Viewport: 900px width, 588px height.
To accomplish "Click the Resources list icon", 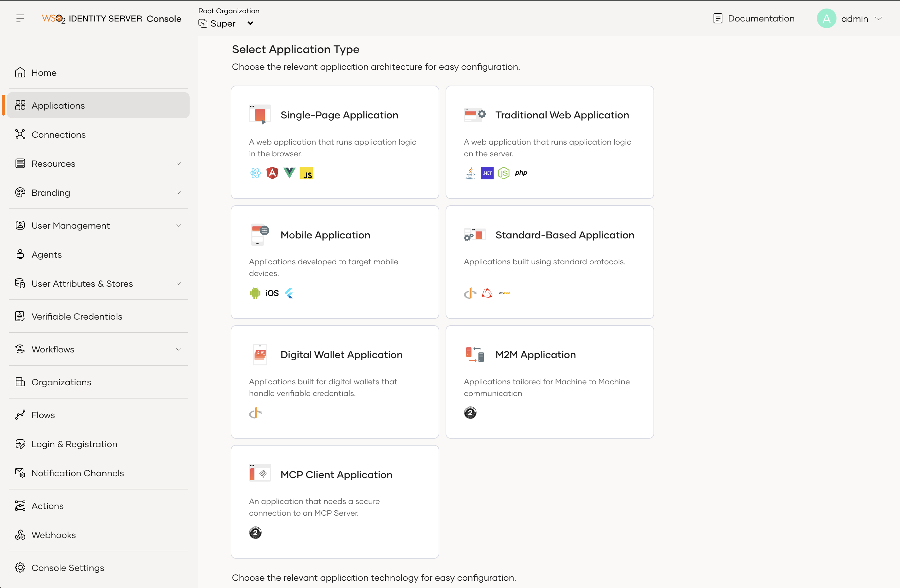I will coord(20,164).
